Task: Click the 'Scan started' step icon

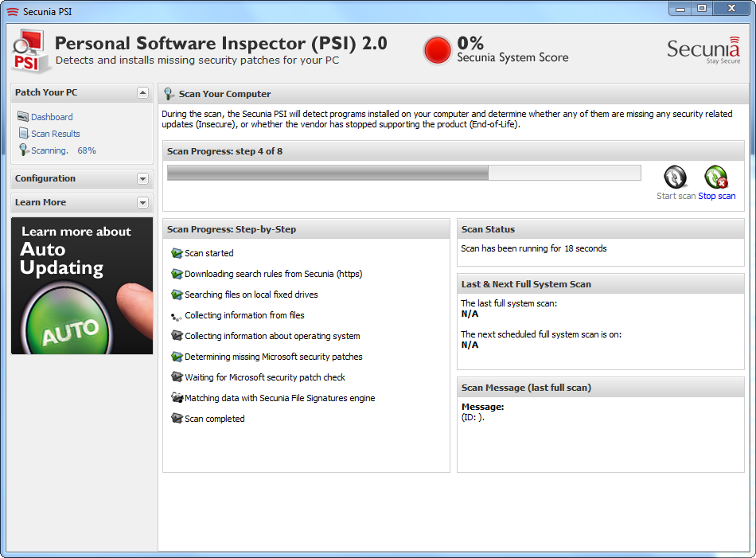Action: pos(176,253)
